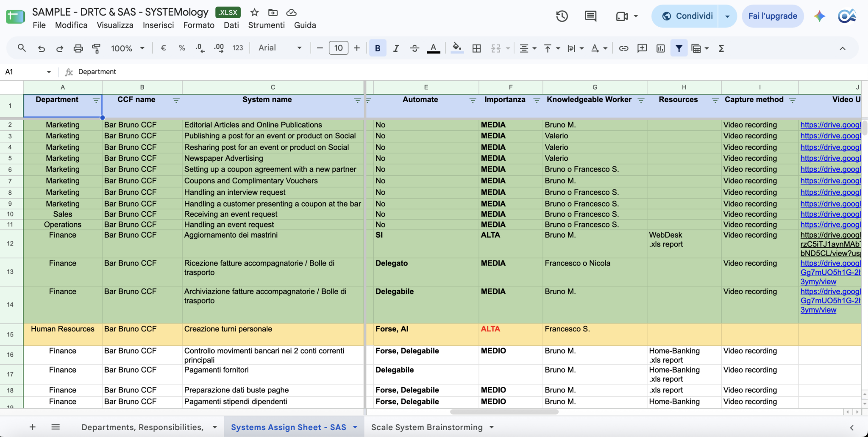Open the File menu
The image size is (868, 437).
point(39,25)
